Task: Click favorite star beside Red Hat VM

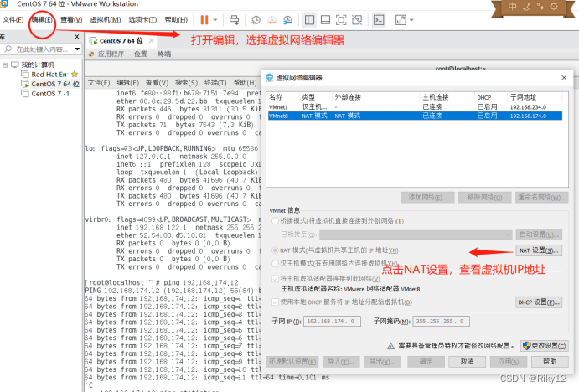Action: (75, 75)
